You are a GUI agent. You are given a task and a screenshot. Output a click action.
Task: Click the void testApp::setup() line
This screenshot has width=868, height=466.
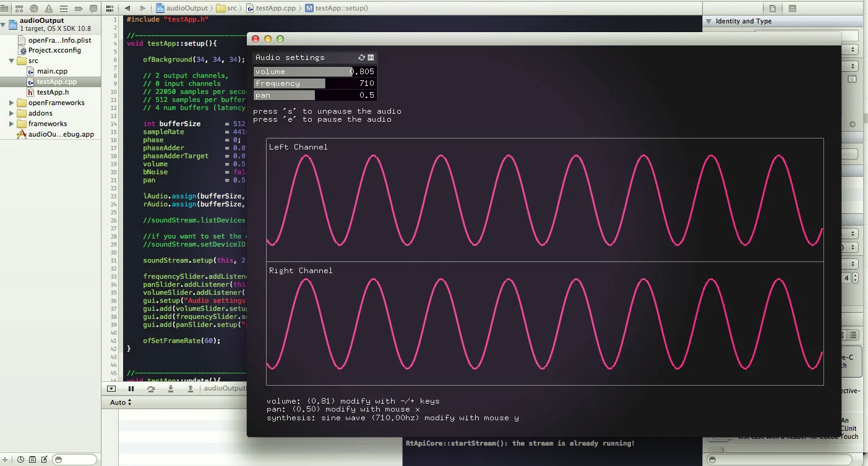click(171, 44)
